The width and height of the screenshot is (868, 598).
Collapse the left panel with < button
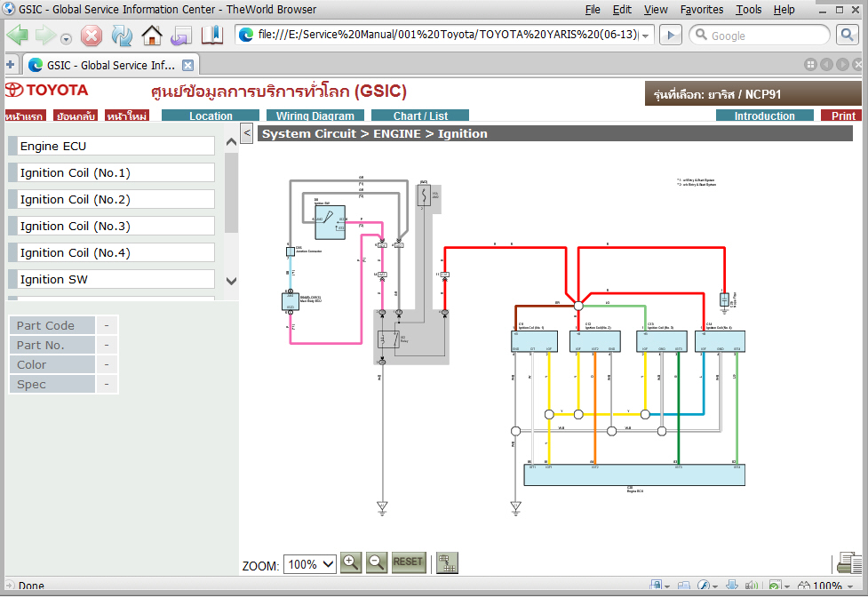[247, 133]
